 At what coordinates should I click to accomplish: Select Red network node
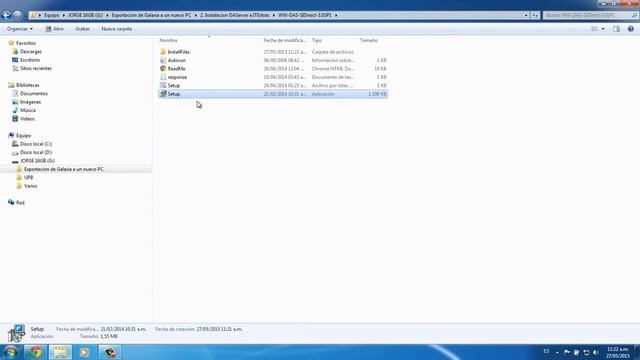20,202
